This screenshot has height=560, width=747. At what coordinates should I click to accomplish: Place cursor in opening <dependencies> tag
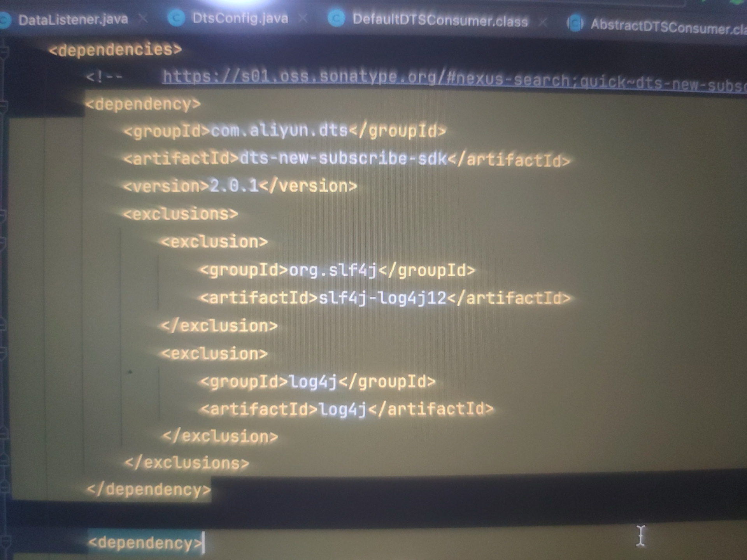click(115, 50)
